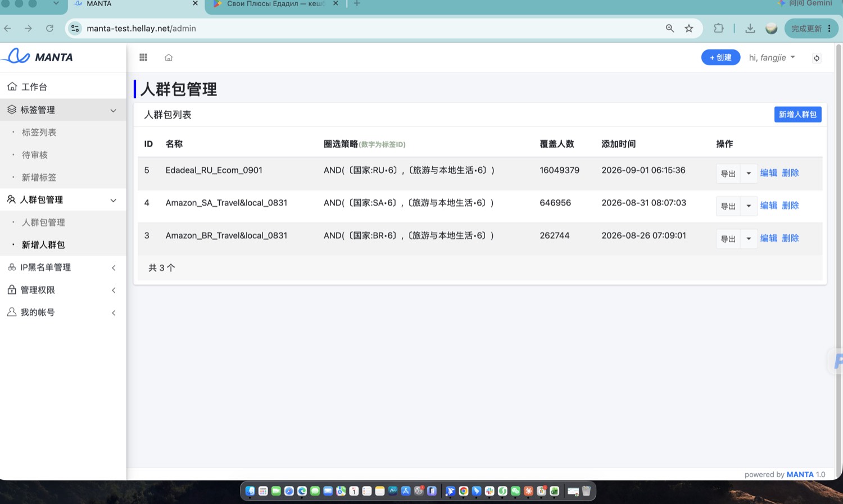
Task: Open browser extensions puzzle icon
Action: coord(719,28)
